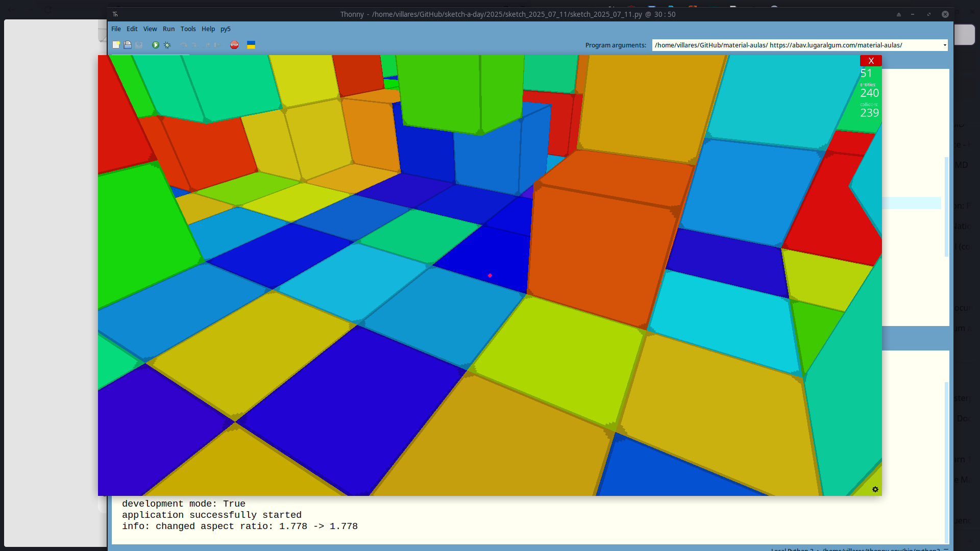This screenshot has height=551, width=980.
Task: Click the Ukraine flag icon
Action: click(251, 45)
